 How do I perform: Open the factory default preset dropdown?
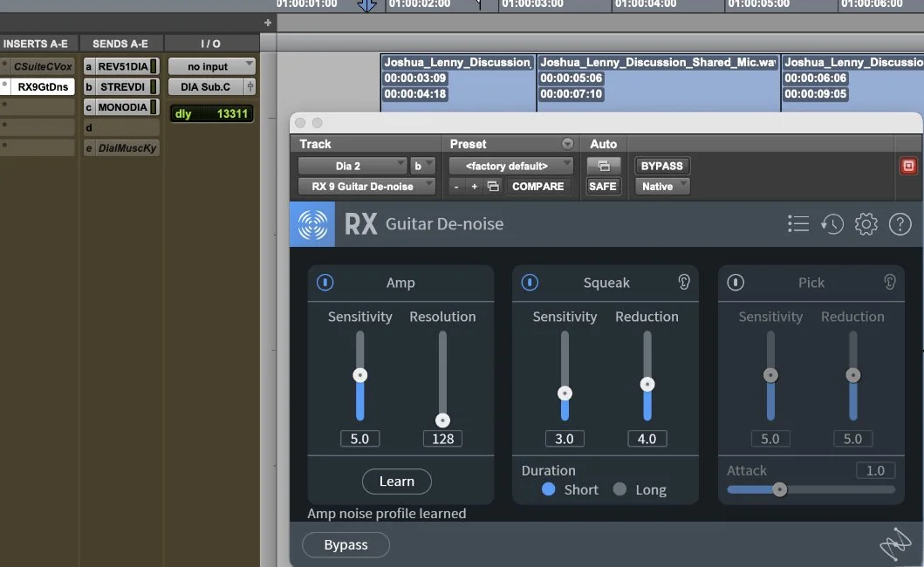coord(510,167)
